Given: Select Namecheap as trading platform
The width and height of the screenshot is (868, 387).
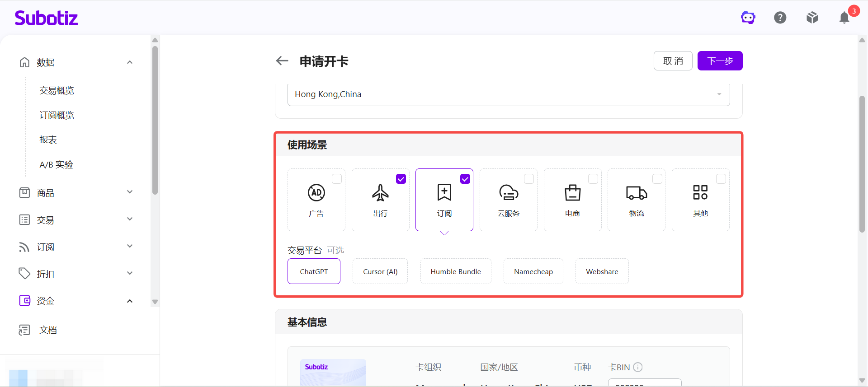Looking at the screenshot, I should click(x=533, y=271).
